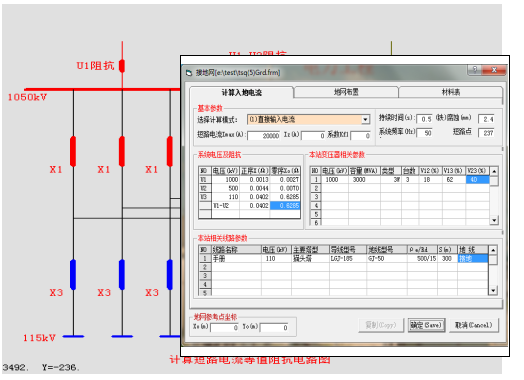Open the 选择计算模式 dropdown arrow
This screenshot has height=380, width=524.
(x=366, y=120)
